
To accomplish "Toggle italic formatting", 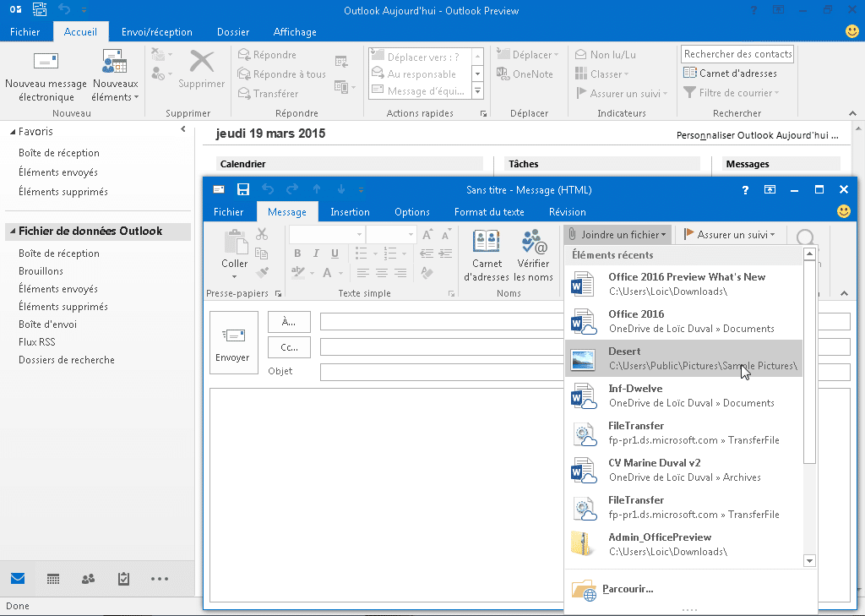I will (316, 253).
